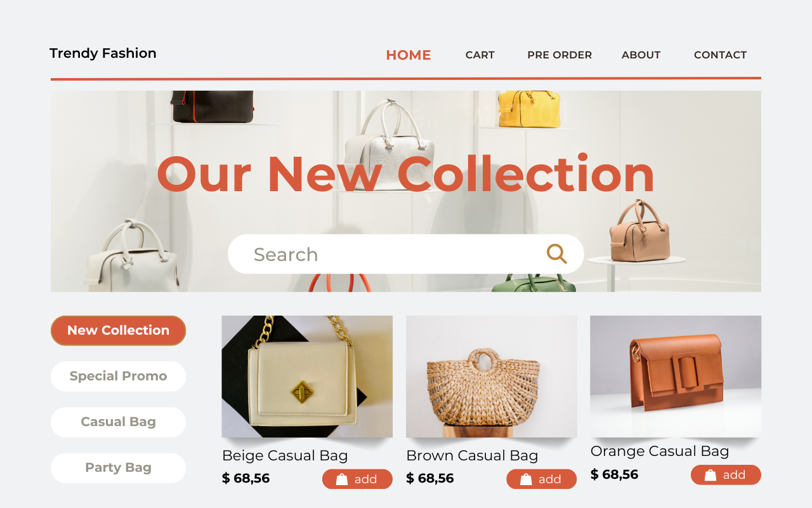Open the Orange Casual Bag product image
Viewport: 812px width, 508px height.
pos(676,377)
